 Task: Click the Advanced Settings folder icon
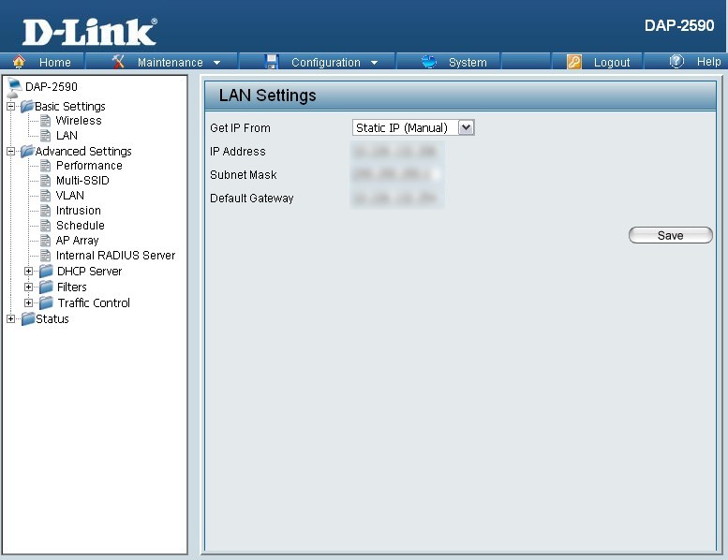point(27,151)
